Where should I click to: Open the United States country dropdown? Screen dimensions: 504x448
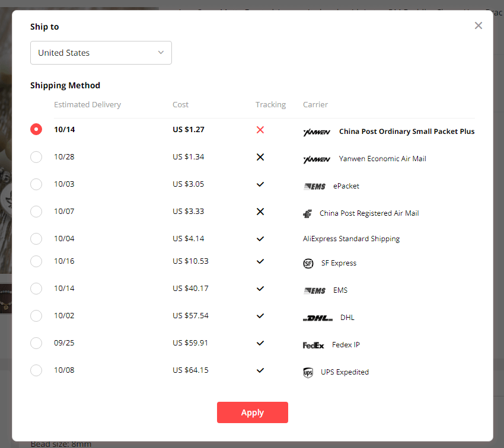click(x=101, y=53)
